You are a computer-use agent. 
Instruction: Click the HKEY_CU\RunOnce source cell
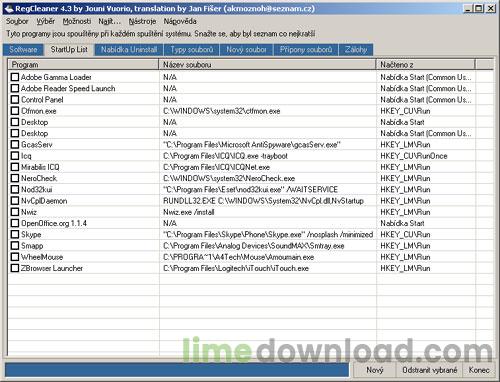pos(414,156)
